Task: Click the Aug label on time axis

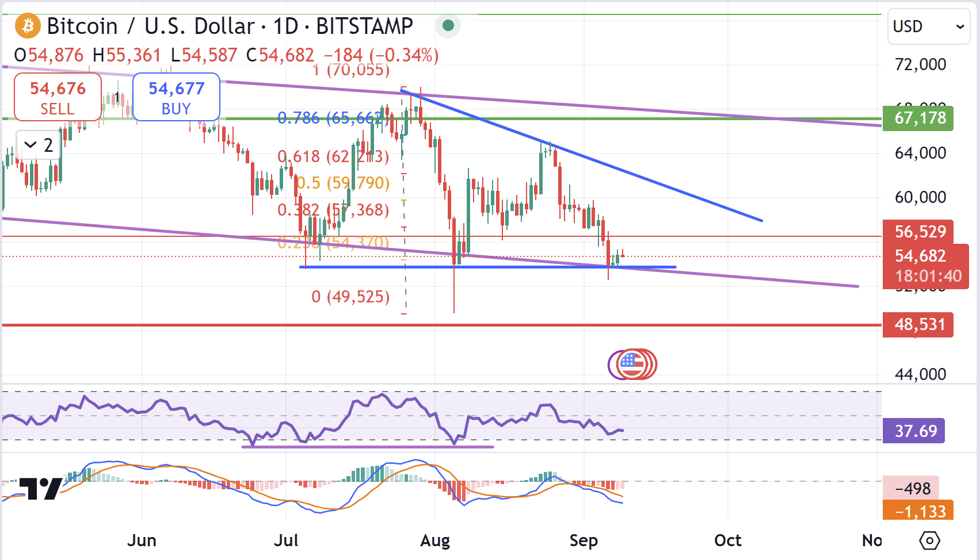Action: [435, 540]
